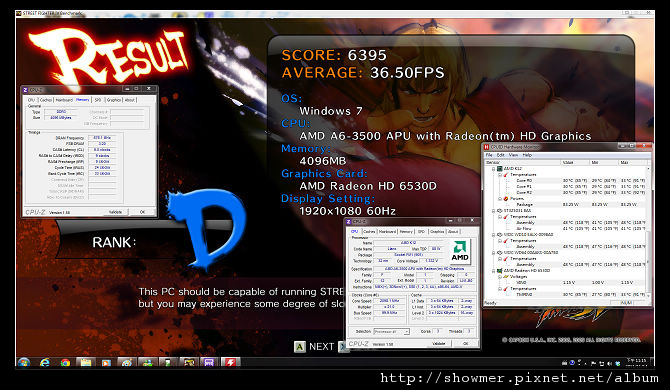Click the Max column header in HWMonitor
The height and width of the screenshot is (390, 670).
[x=632, y=163]
